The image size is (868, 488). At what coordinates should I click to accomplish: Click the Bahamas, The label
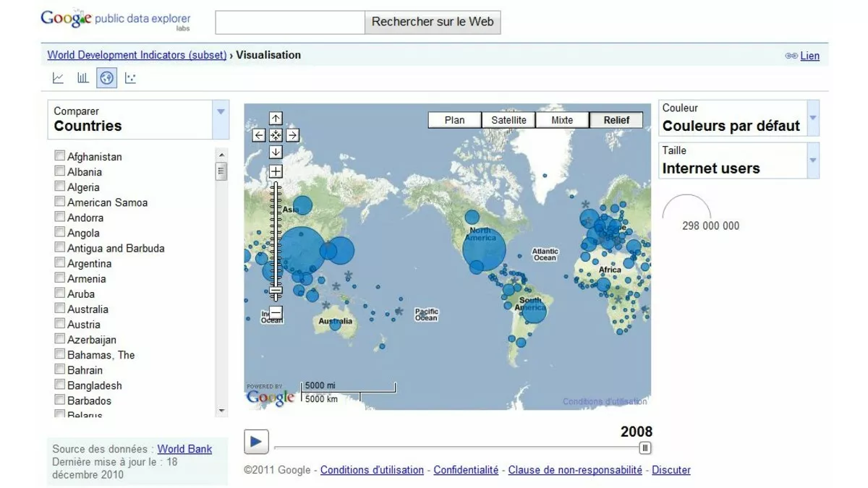101,355
